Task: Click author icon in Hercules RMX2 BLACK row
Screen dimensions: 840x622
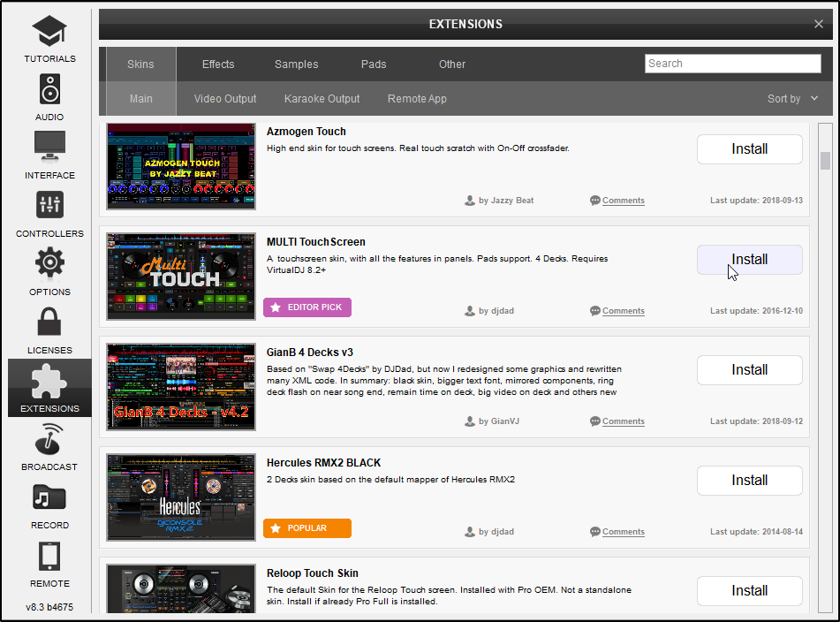Action: (470, 532)
